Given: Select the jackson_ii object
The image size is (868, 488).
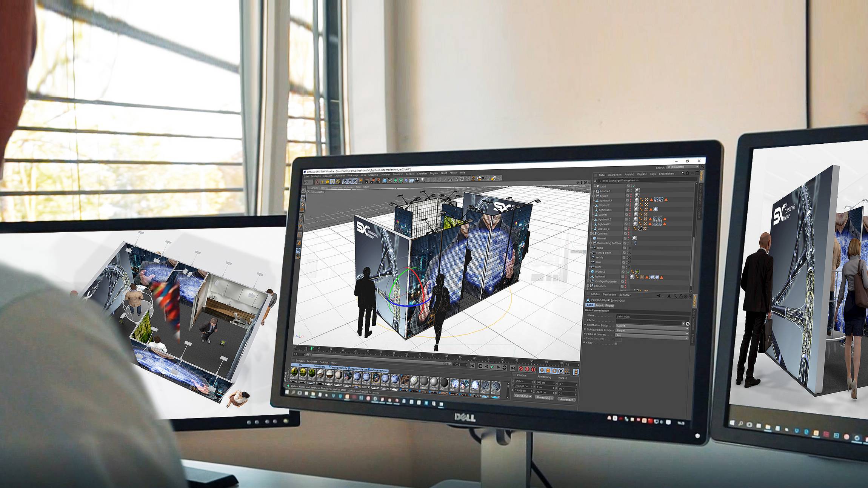Looking at the screenshot, I should (603, 229).
